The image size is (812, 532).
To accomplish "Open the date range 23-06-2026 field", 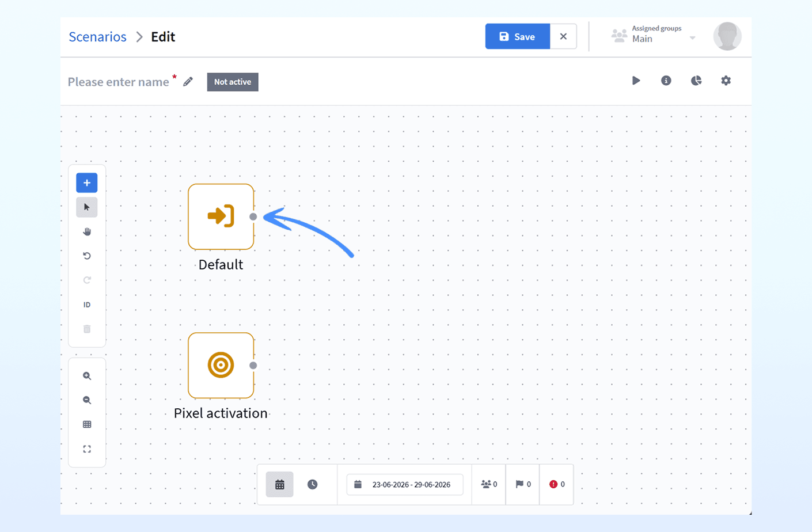I will [405, 484].
